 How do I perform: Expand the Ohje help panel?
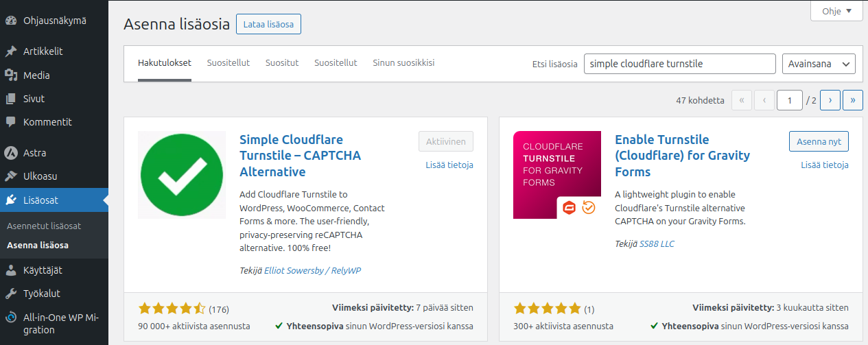[835, 11]
